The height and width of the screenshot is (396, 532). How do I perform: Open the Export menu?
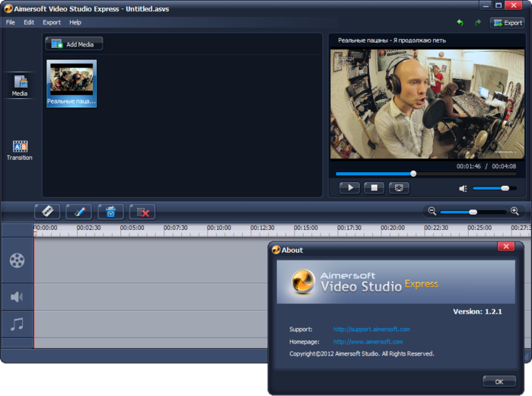pos(52,22)
